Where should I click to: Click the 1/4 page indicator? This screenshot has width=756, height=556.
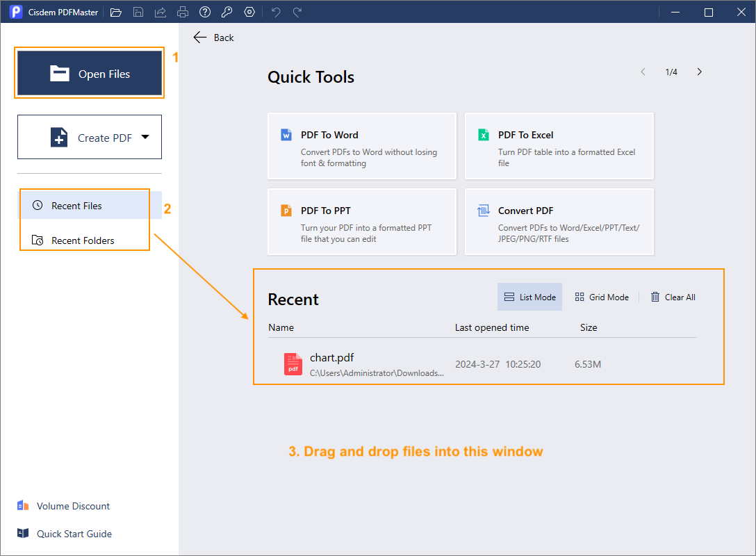671,72
